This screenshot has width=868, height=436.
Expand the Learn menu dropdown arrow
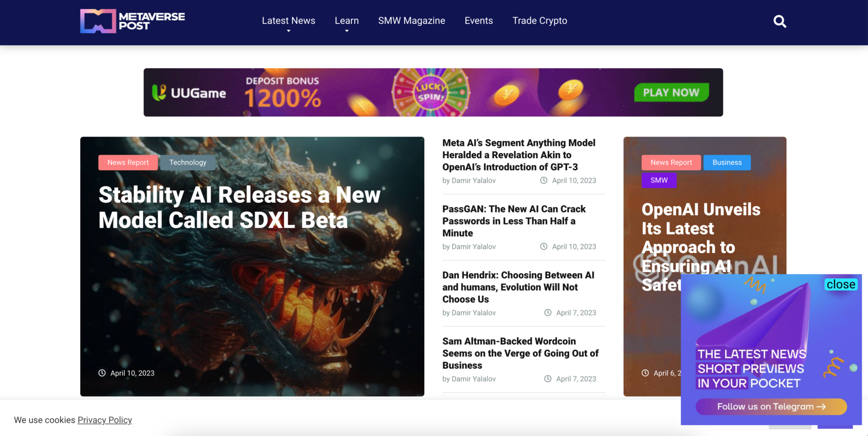347,31
